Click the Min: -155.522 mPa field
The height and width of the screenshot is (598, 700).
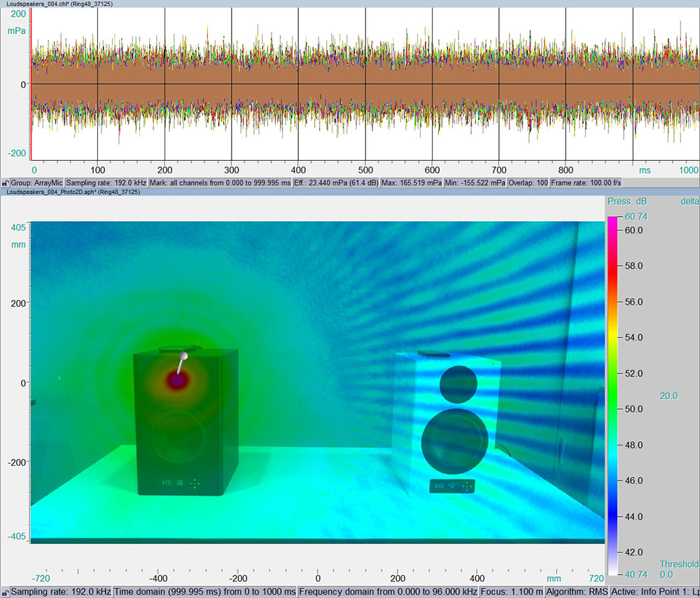pyautogui.click(x=475, y=183)
